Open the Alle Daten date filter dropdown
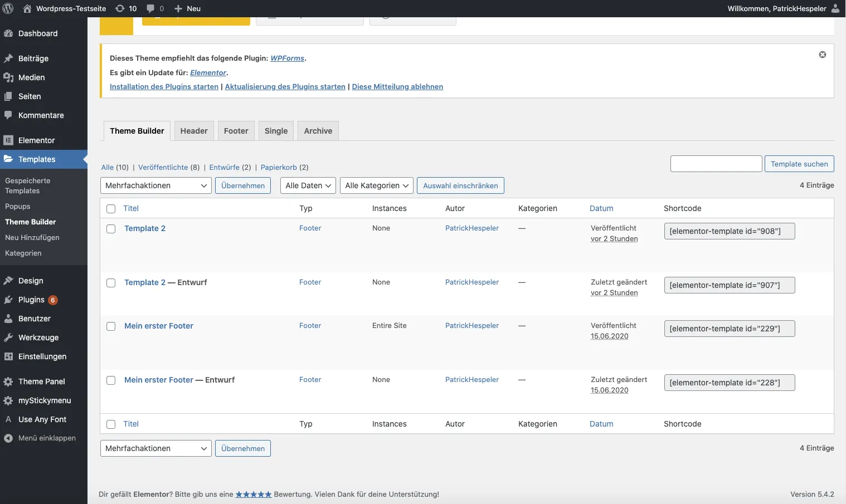This screenshot has width=846, height=504. pos(308,185)
